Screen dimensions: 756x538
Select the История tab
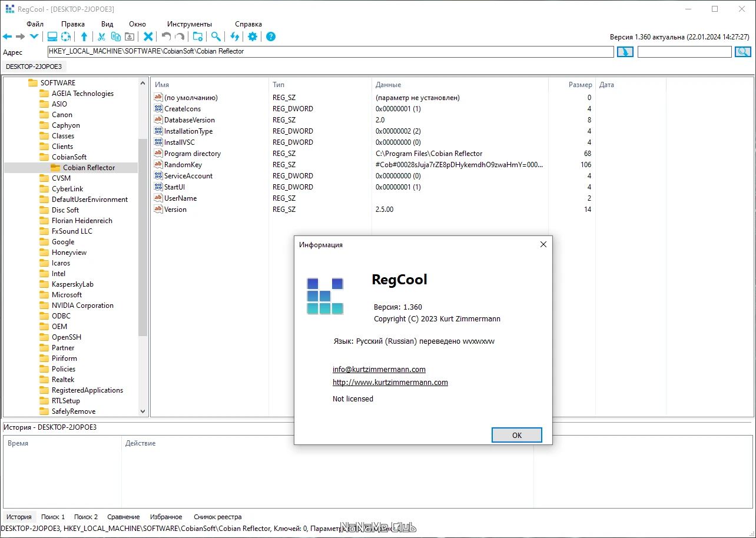[x=19, y=517]
